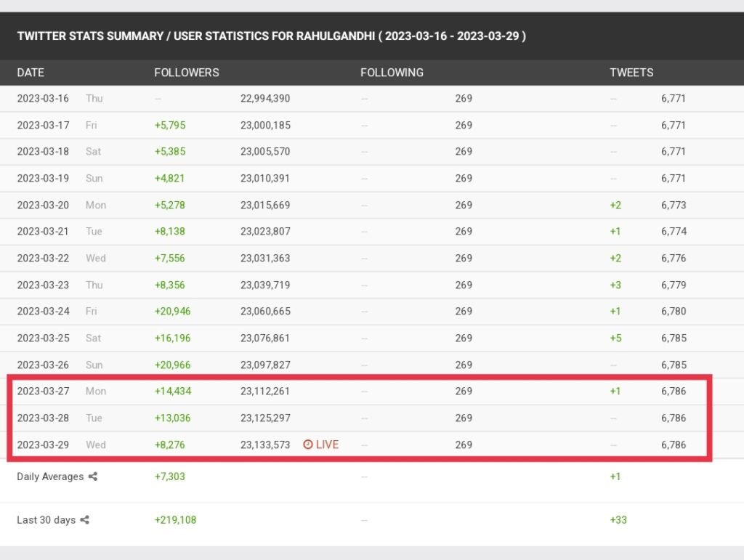Select the follower total 23,031,363
The image size is (744, 560).
coord(265,259)
